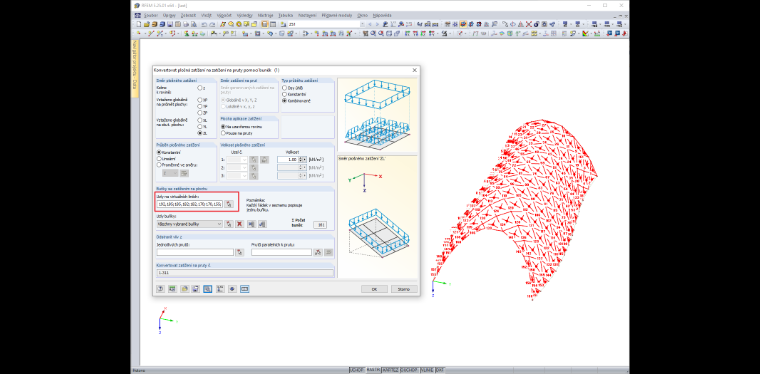
Task: Go to previous load case arrow
Action: [x=370, y=24]
